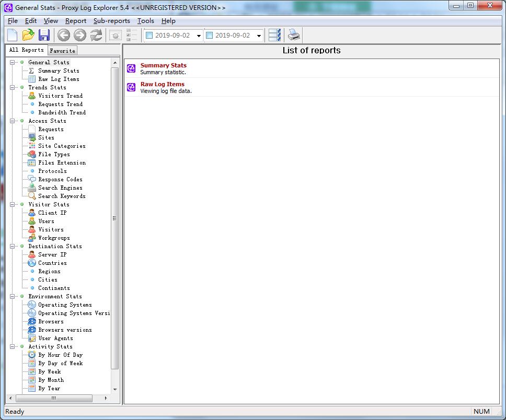Click the Response Codes tree icon
Viewport: 506px width, 420px height.
click(32, 179)
